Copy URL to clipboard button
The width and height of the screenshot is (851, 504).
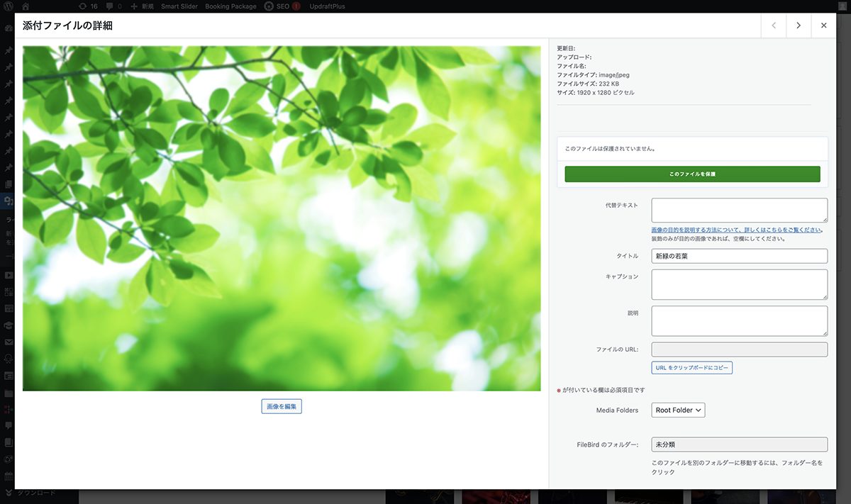[691, 367]
